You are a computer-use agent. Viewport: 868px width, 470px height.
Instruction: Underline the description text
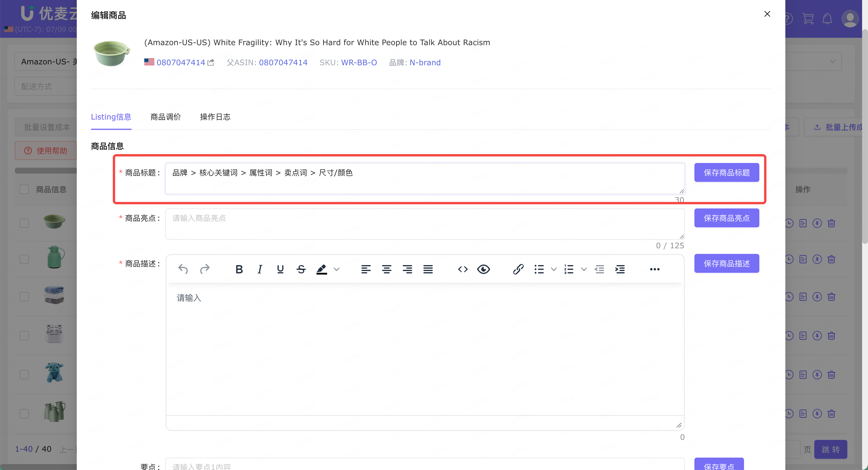(280, 269)
